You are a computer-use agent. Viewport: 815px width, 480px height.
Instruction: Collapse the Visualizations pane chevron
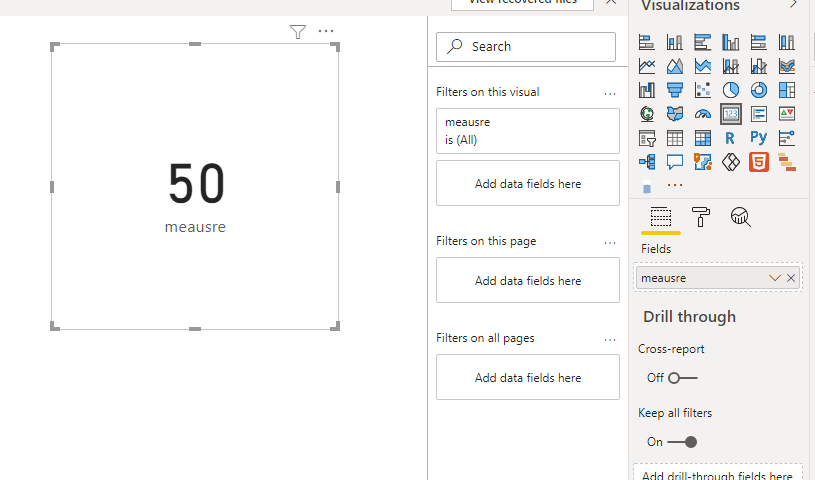[794, 5]
